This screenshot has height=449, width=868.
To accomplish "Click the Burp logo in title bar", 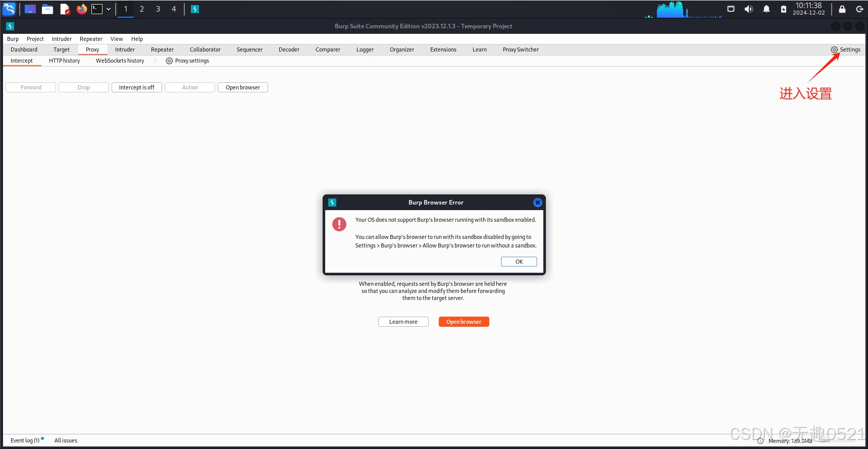I will click(10, 26).
